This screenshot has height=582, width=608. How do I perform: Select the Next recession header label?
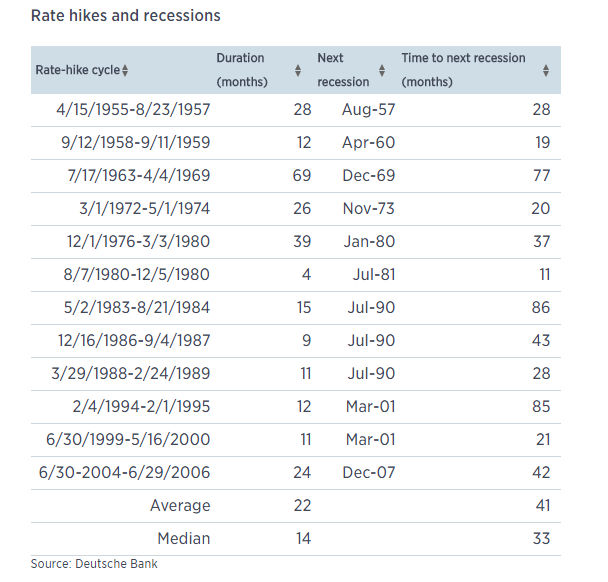(x=343, y=70)
